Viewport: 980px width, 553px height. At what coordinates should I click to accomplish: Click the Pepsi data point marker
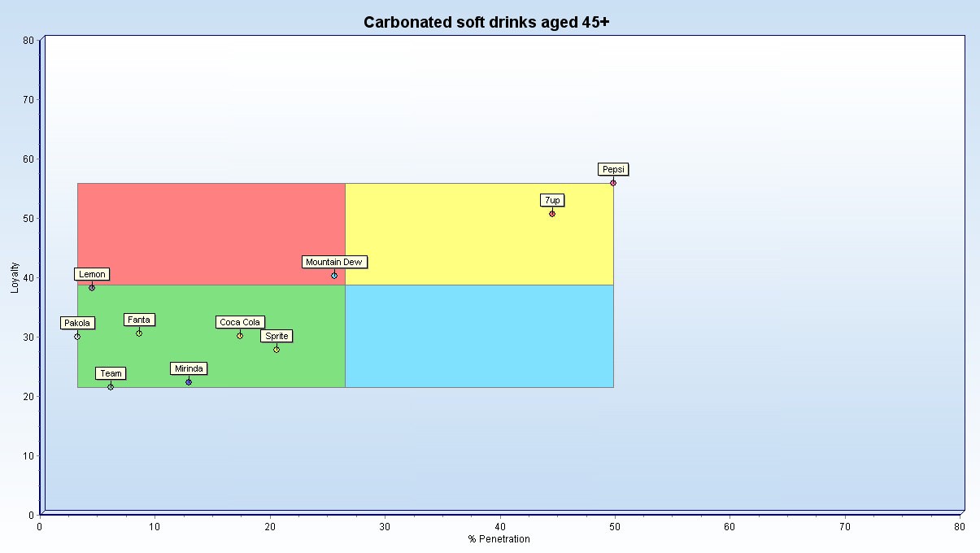click(x=613, y=183)
